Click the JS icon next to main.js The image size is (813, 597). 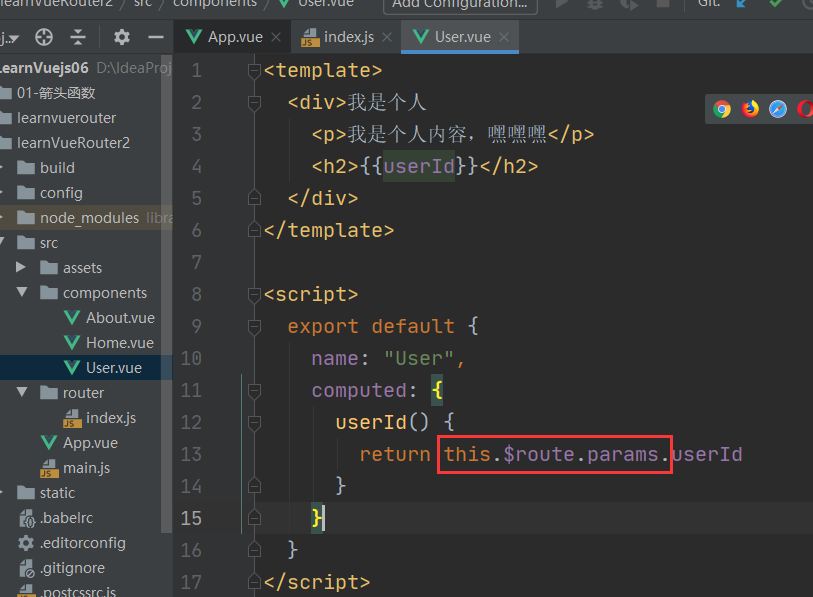(49, 468)
